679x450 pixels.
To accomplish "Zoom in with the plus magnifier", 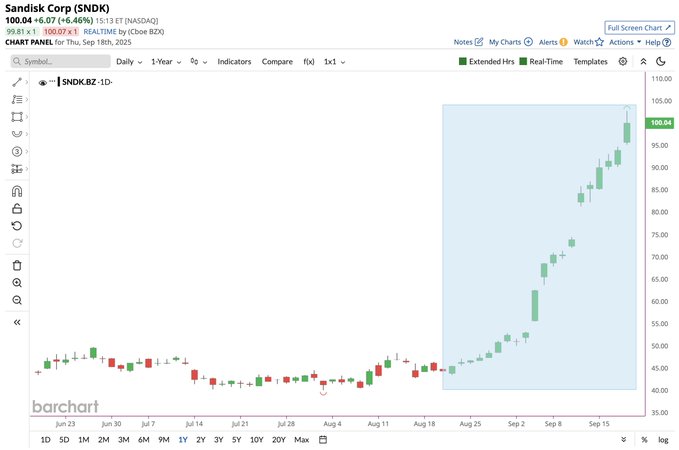I will 17,283.
